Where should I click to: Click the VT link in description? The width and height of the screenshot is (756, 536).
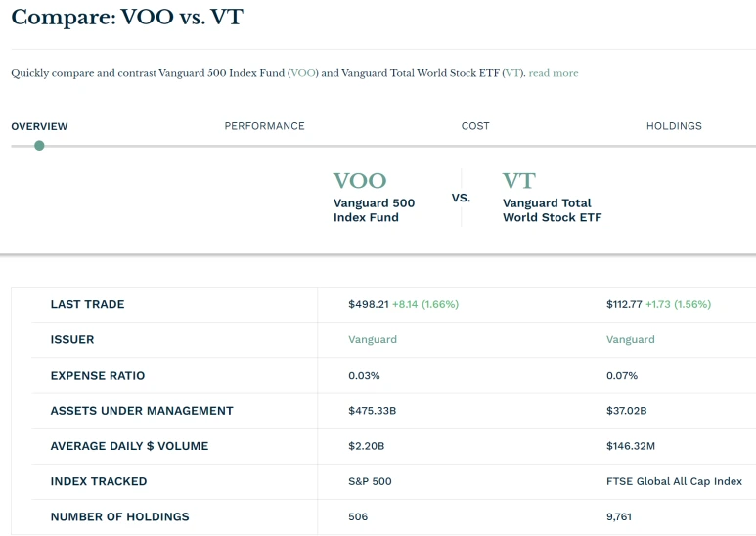click(513, 73)
